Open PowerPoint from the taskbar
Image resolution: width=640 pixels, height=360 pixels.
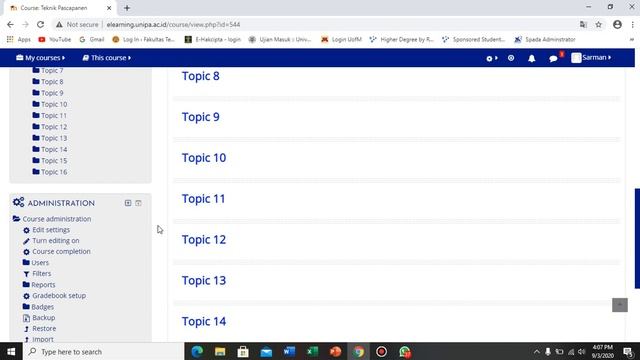coord(335,351)
